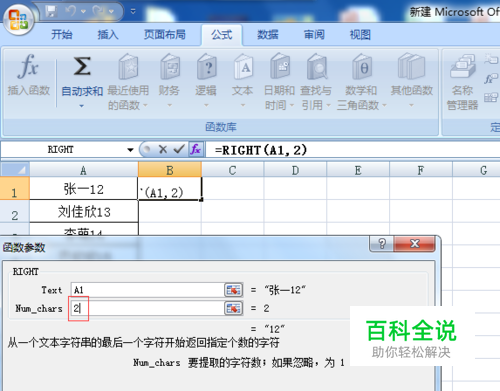
Task: Switch to the 数据 tab
Action: pos(267,34)
